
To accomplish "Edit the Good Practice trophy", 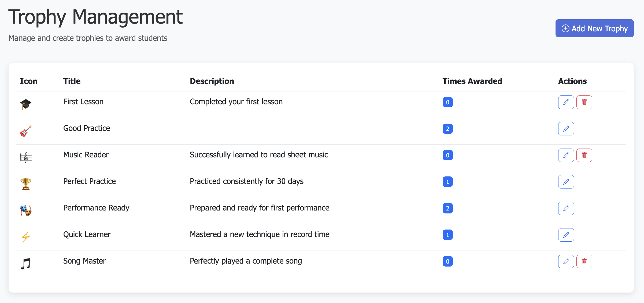I will tap(566, 129).
